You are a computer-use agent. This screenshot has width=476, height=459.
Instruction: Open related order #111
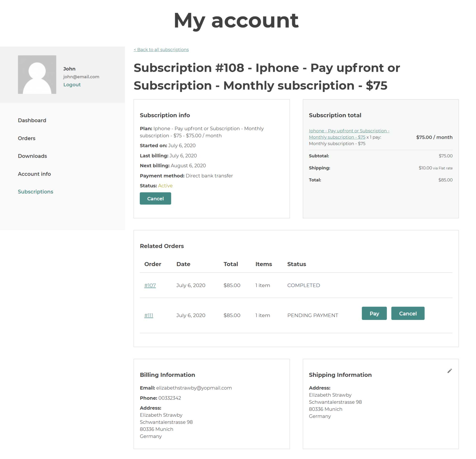[149, 315]
